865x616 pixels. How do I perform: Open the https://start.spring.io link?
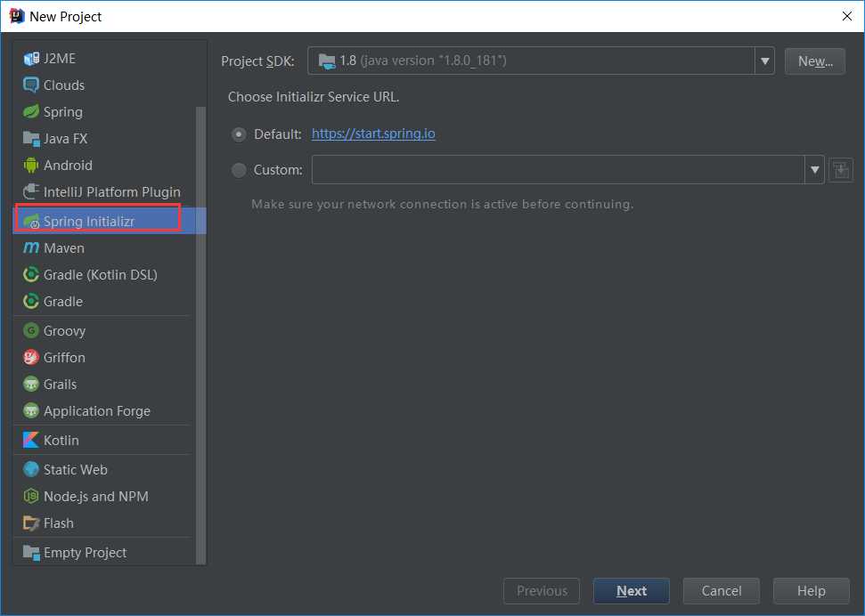point(373,134)
